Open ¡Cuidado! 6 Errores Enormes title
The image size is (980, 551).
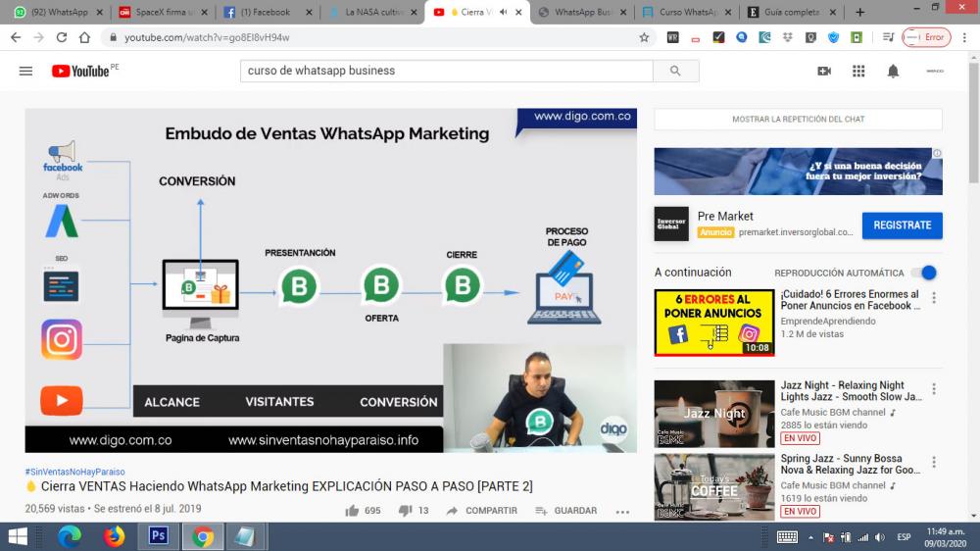[850, 300]
